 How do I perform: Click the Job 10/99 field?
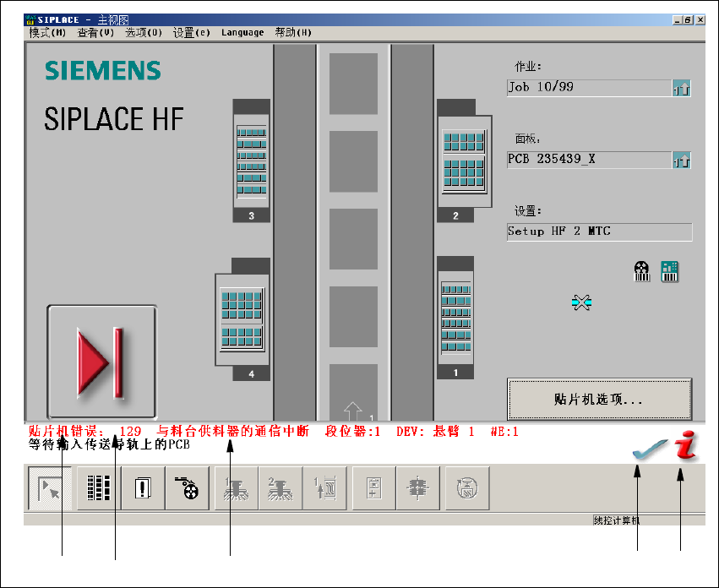[589, 88]
